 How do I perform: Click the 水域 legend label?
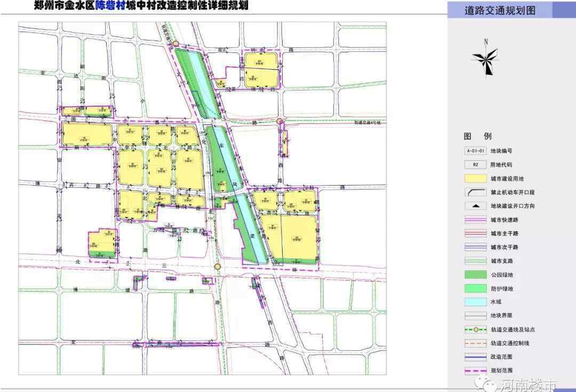point(497,302)
